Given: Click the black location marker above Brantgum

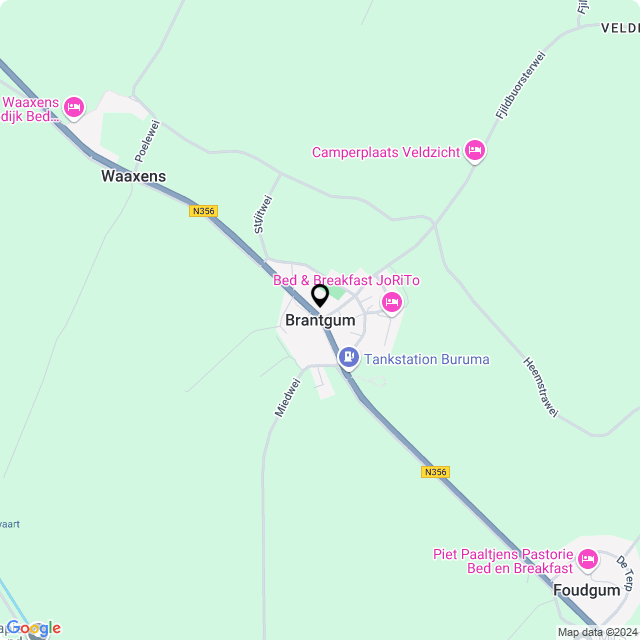Looking at the screenshot, I should point(320,296).
